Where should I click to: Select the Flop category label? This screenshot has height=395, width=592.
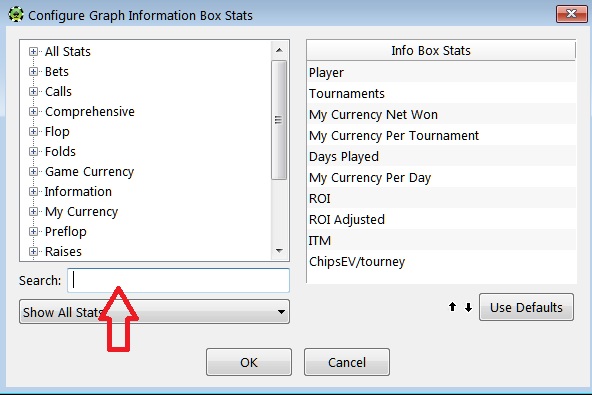[x=57, y=131]
